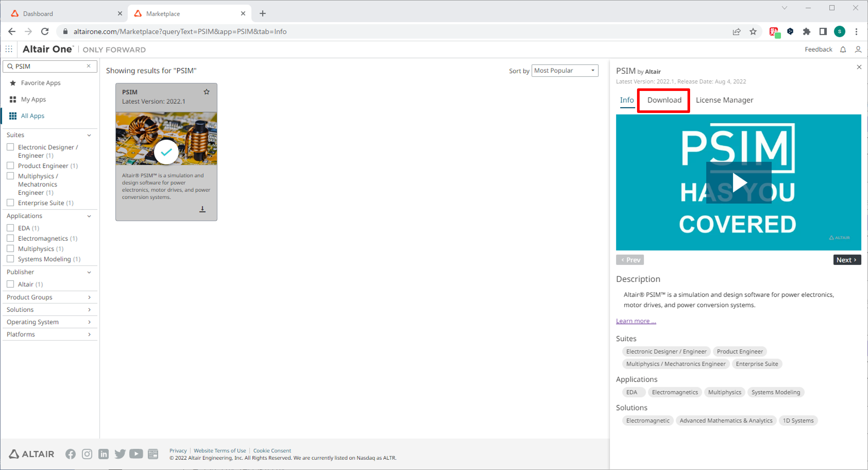
Task: Open the License Manager tab
Action: coord(724,100)
